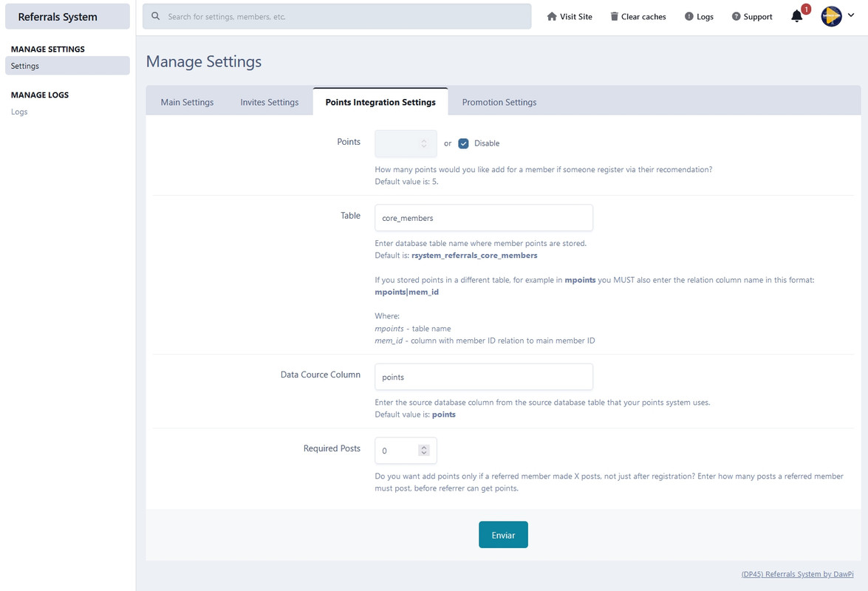Click the search magnifier icon
The height and width of the screenshot is (591, 868).
click(x=156, y=16)
